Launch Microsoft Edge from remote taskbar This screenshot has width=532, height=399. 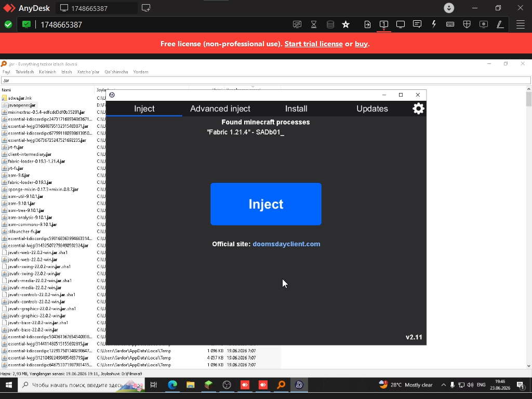point(172,385)
